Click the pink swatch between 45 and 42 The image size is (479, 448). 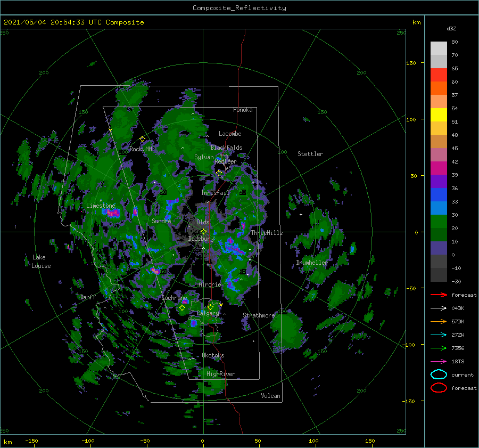(439, 155)
